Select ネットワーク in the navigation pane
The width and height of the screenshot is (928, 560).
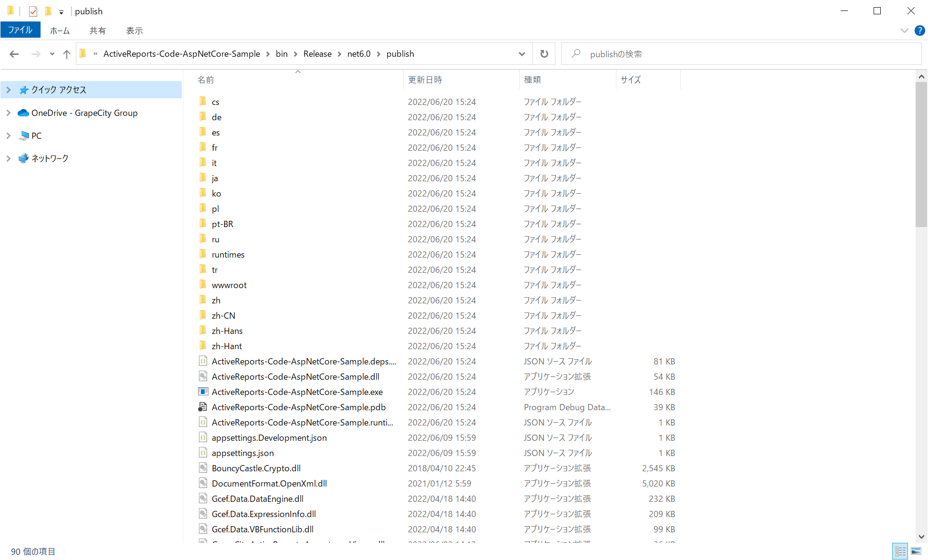50,158
